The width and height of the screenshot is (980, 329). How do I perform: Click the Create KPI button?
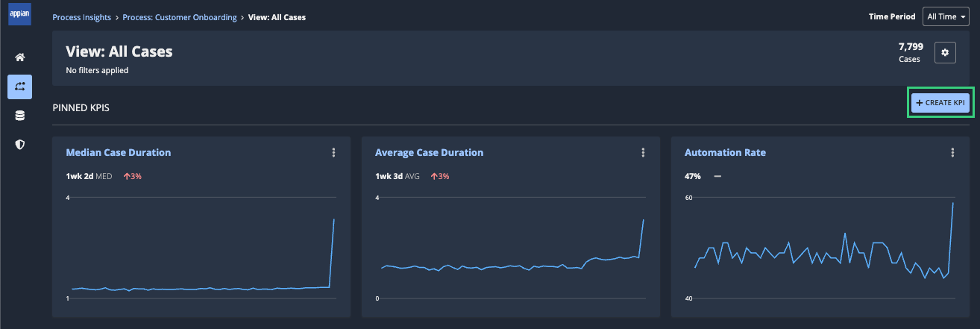point(940,102)
